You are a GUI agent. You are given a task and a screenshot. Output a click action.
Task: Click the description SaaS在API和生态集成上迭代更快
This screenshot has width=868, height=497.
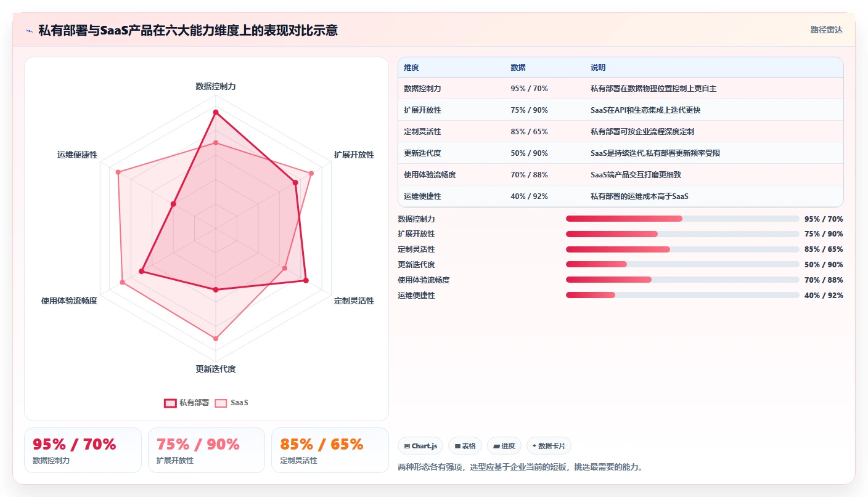coord(645,110)
